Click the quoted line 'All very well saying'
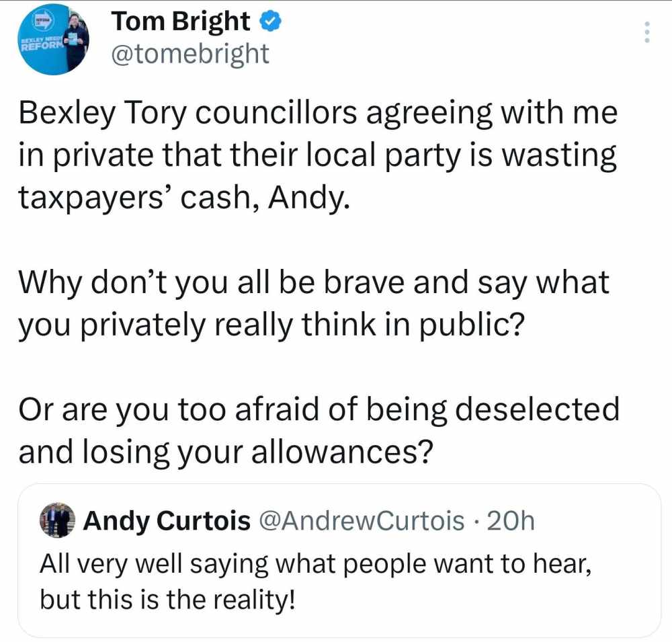Screen dimensions: 672x642 pos(316,563)
